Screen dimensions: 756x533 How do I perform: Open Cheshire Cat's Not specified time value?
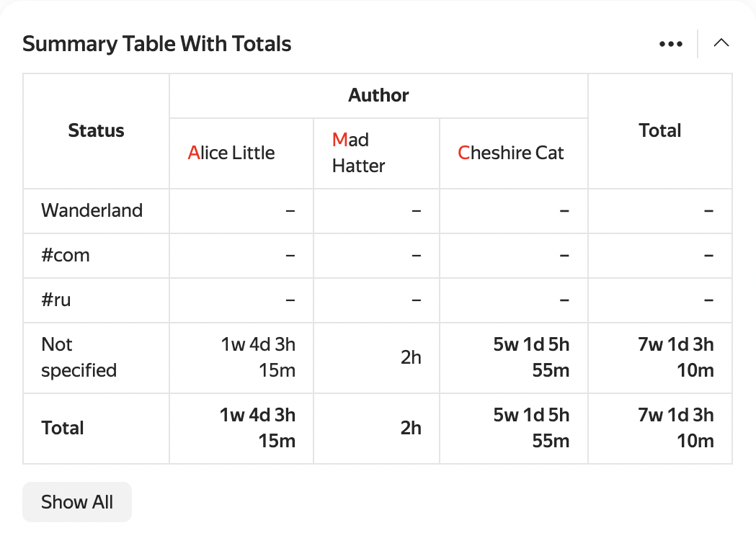[531, 357]
